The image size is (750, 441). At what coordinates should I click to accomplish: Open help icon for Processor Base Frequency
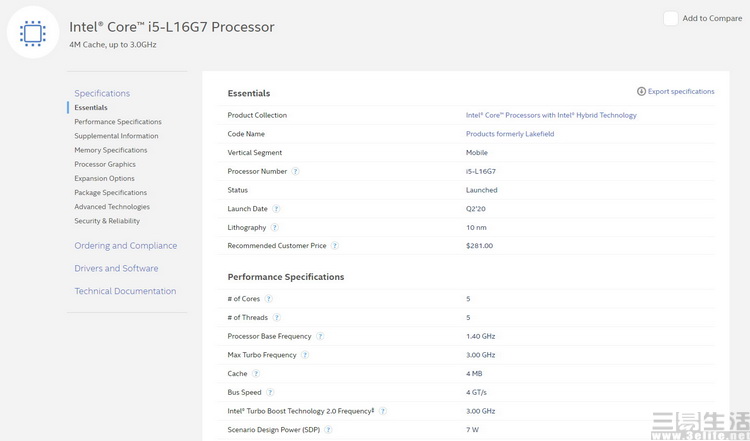click(x=320, y=336)
